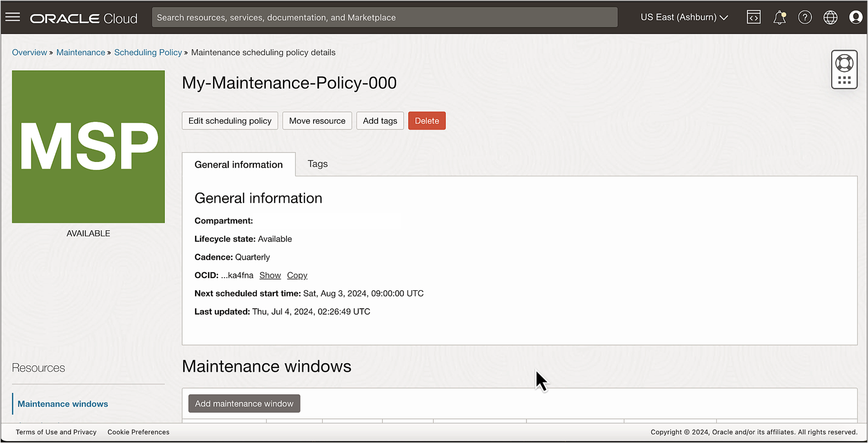Click Add maintenance window
The width and height of the screenshot is (868, 443).
(244, 403)
